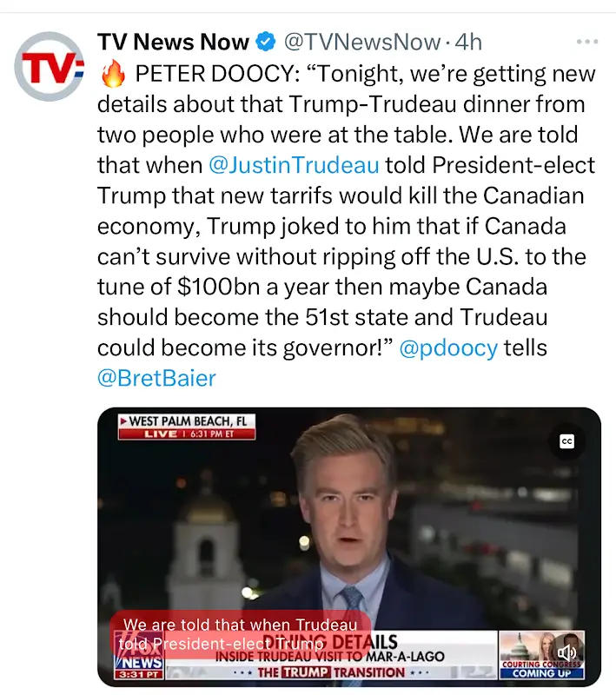
Task: Click the Fox News logo in the video
Action: 139,655
